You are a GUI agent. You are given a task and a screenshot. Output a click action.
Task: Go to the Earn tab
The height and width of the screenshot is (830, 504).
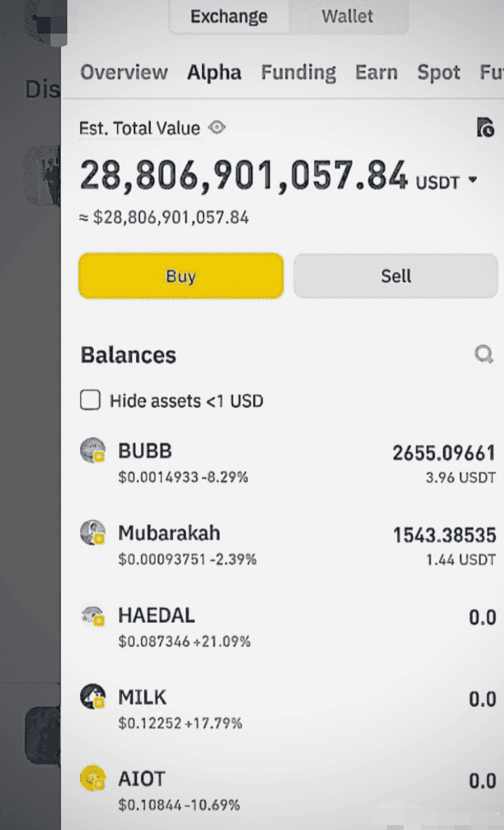click(376, 72)
